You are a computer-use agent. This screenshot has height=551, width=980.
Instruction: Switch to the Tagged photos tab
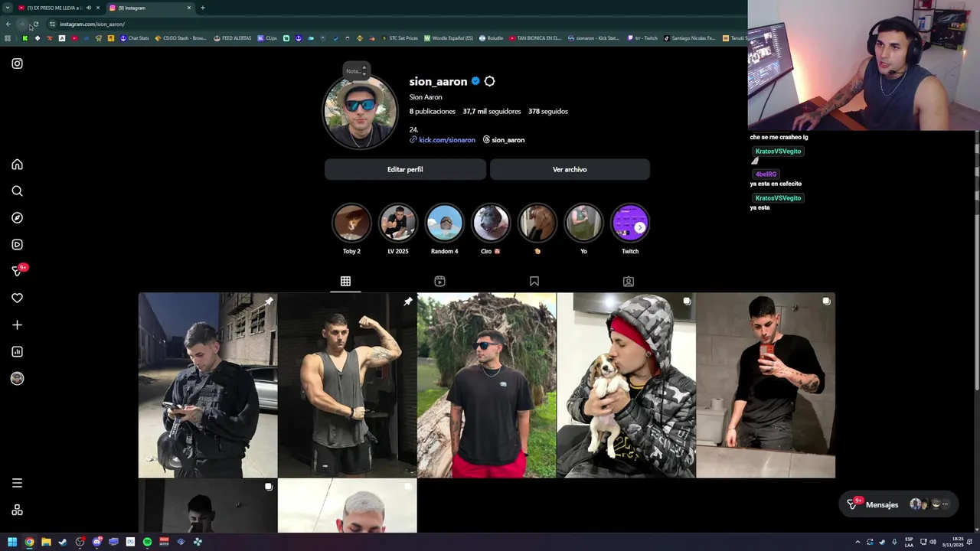628,282
